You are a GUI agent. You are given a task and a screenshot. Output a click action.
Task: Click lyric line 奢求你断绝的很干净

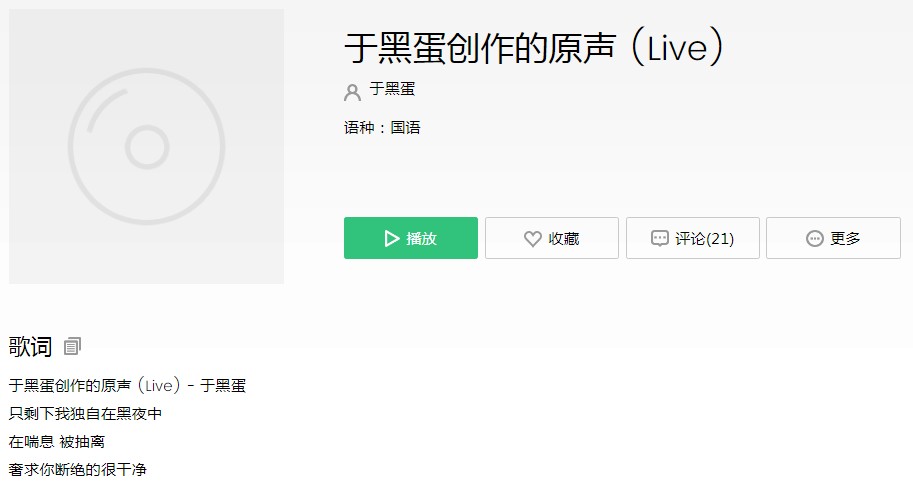coord(77,469)
